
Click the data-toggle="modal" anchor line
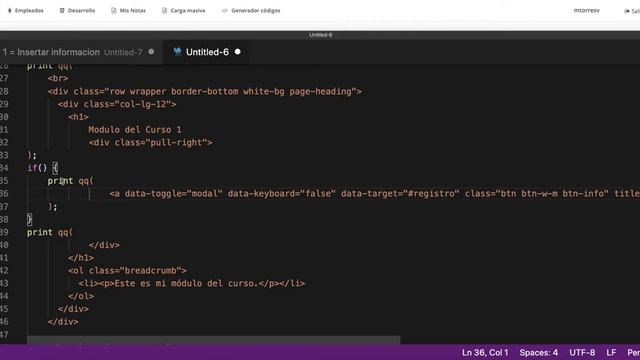click(374, 193)
